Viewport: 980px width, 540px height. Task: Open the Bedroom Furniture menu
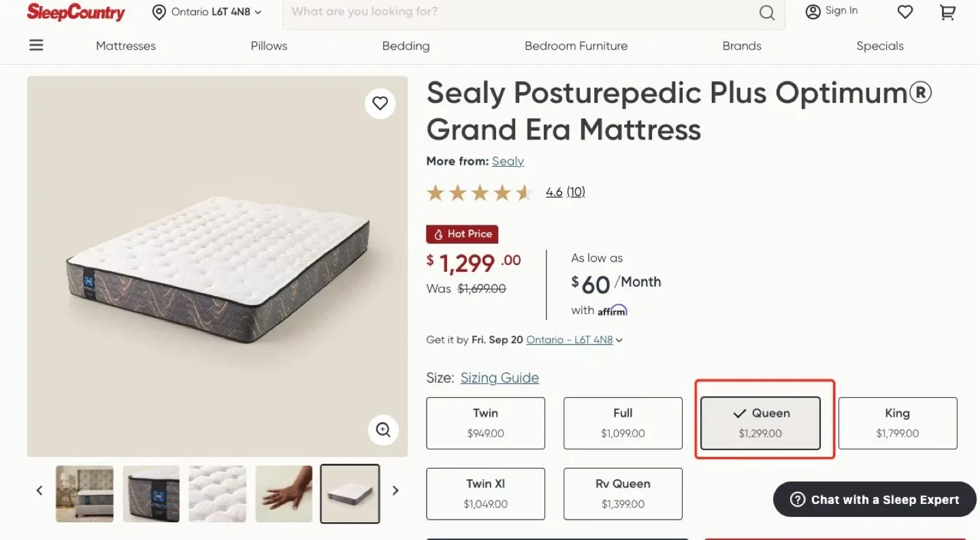pos(576,46)
